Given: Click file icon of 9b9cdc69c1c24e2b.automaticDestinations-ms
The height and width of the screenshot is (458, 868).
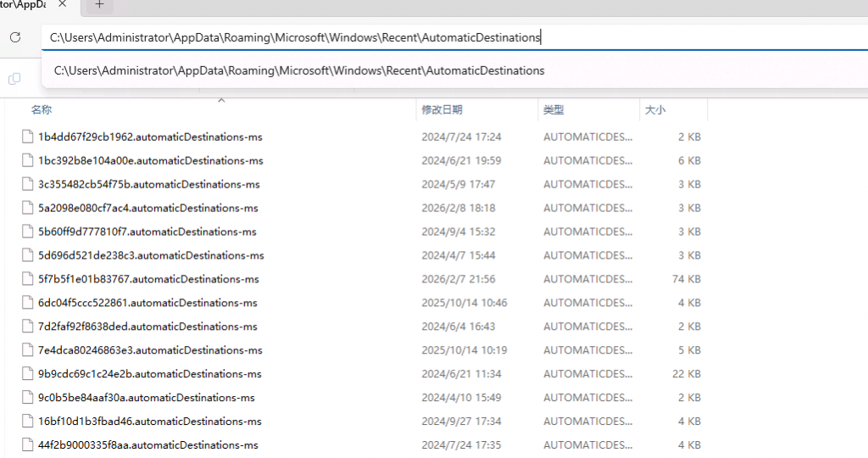Looking at the screenshot, I should point(27,374).
